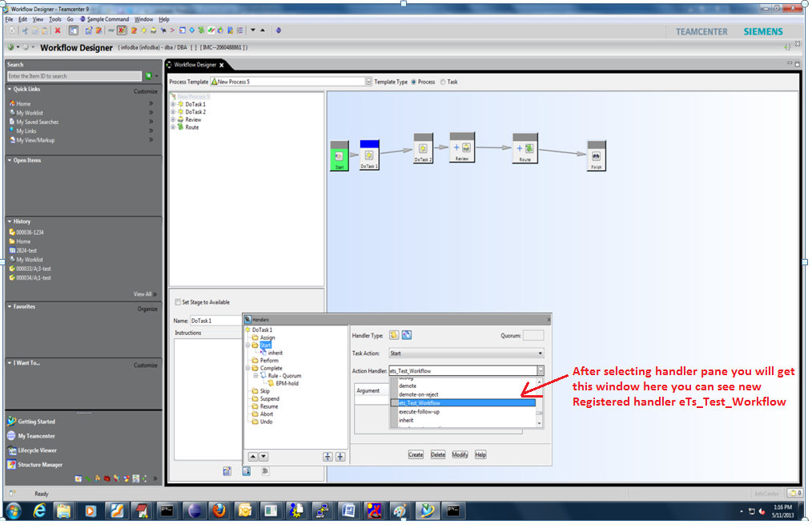Enable the Set Stage to Available checkbox
812x525 pixels.
click(179, 300)
